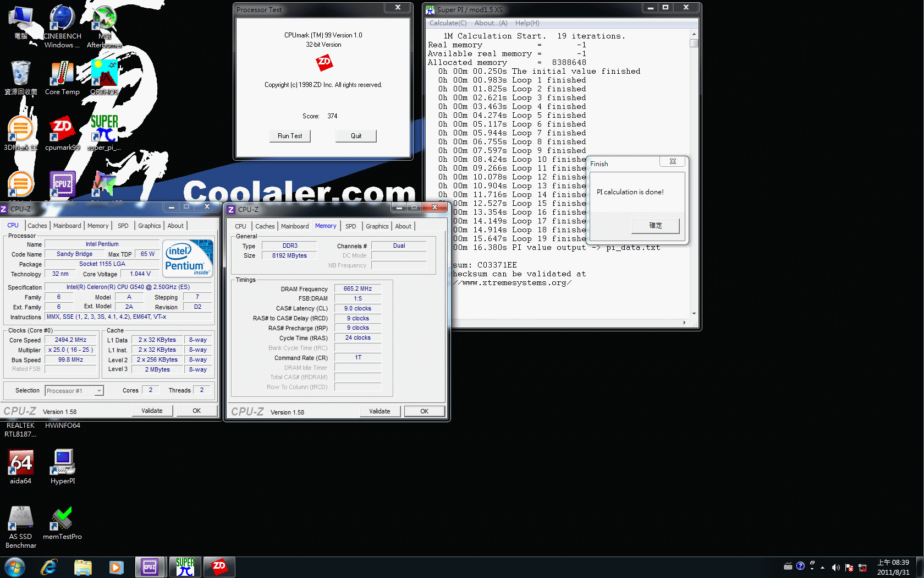Open the HWiNFO64 desktop icon
Viewport: 924px width, 578px height.
point(62,426)
